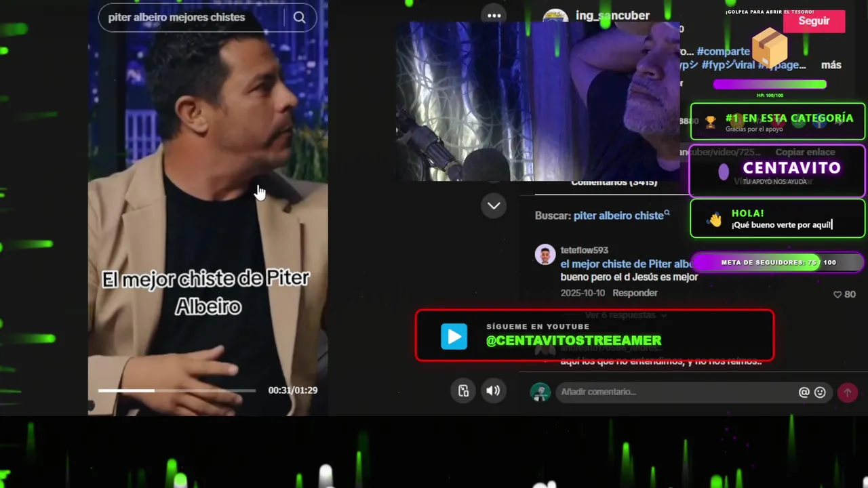Click the El mejor chiste de Piter Albeiro caption
This screenshot has width=868, height=488.
click(206, 292)
